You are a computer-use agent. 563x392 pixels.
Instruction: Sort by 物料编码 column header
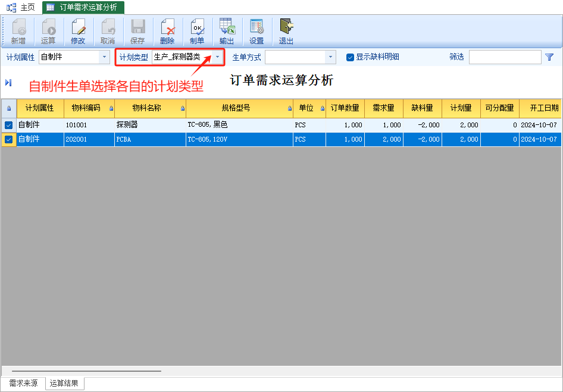[89, 108]
